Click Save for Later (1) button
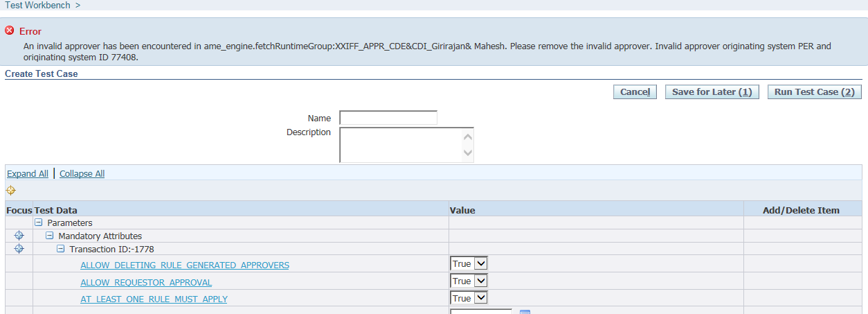Screen dimensions: 868x314 (712, 92)
